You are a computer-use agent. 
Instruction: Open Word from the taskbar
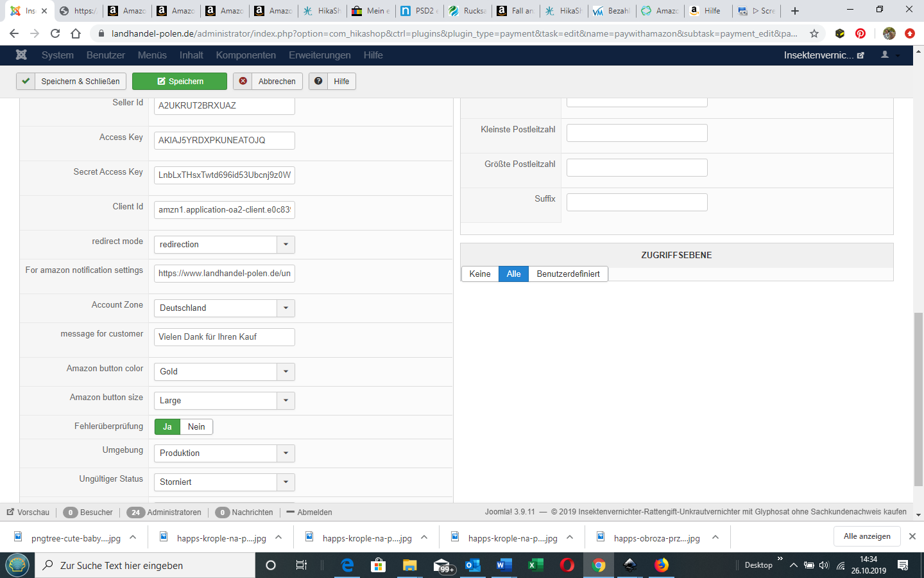tap(504, 565)
